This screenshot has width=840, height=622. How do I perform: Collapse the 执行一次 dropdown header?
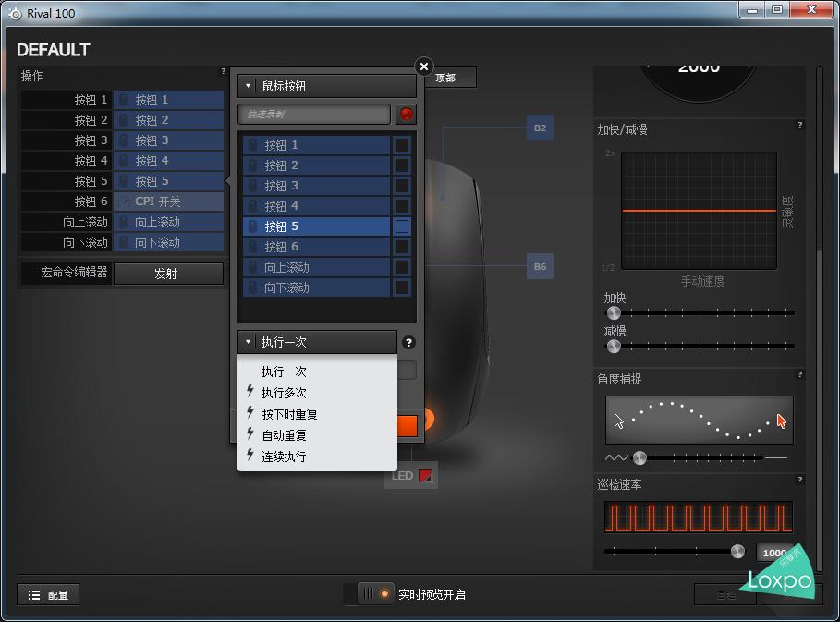point(317,342)
